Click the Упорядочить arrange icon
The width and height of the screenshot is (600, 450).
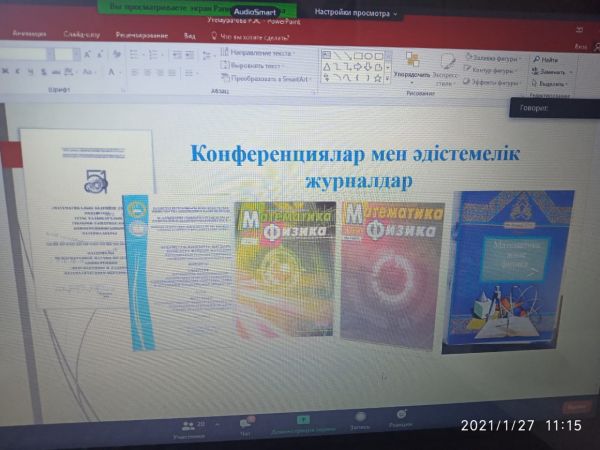[411, 64]
